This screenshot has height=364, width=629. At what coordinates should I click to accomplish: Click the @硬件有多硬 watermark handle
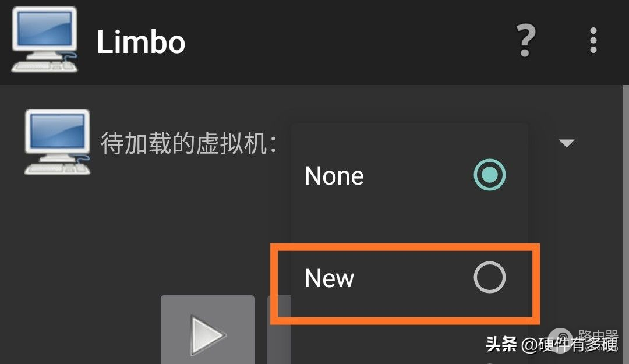click(x=570, y=344)
